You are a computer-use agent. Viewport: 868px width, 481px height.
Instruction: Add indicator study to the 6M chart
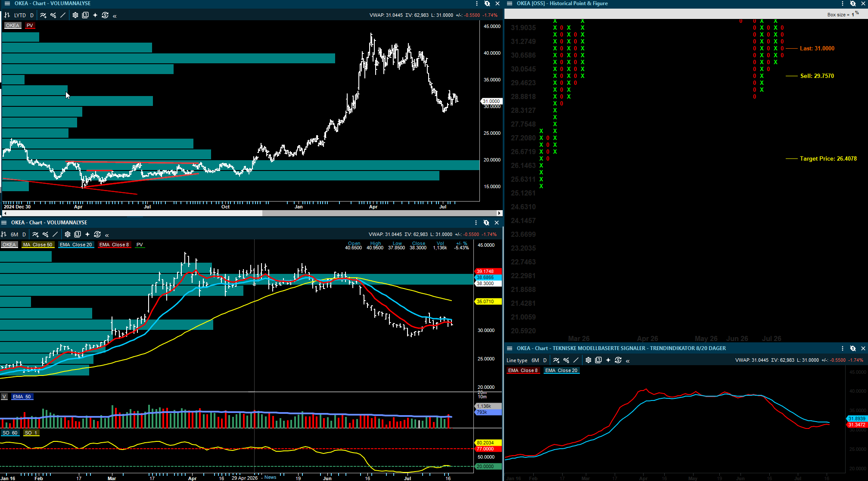click(x=35, y=234)
